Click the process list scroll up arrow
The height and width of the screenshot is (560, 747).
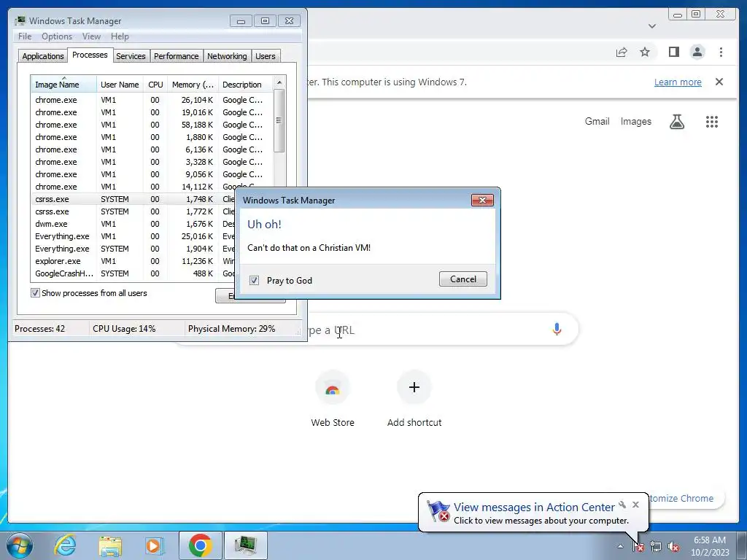[x=279, y=82]
